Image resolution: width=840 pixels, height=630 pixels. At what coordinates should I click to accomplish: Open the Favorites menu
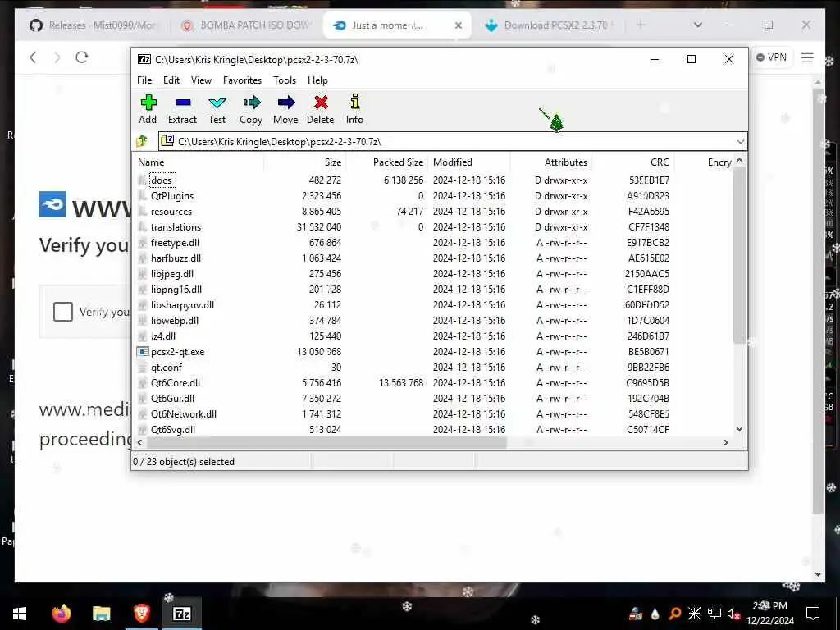[x=242, y=80]
